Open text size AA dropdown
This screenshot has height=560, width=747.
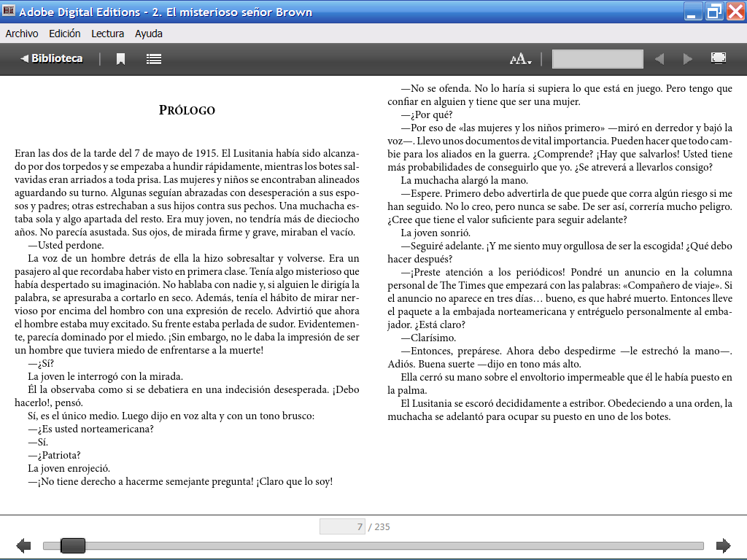coord(520,59)
